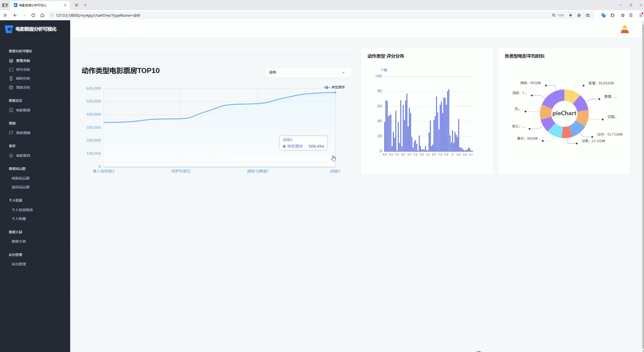
Task: Open the 后台管理 sidebar link
Action: [19, 264]
